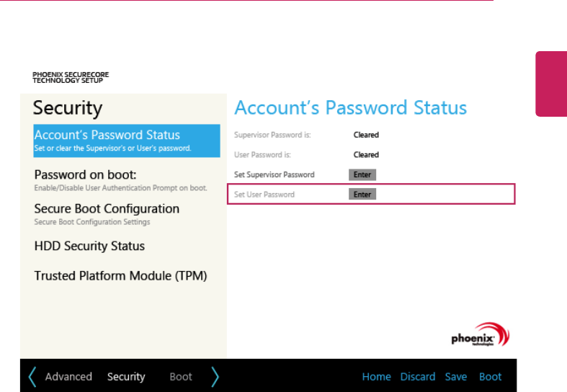Click the User Password Cleared status value
The image size is (567, 392).
pos(366,155)
